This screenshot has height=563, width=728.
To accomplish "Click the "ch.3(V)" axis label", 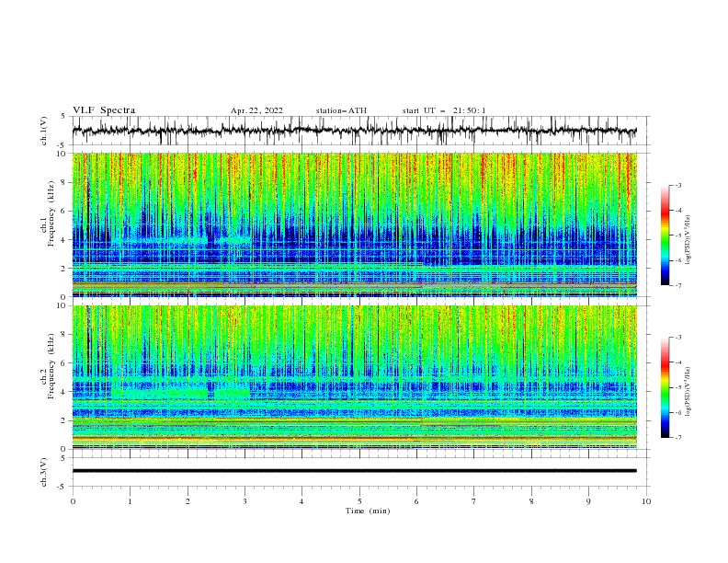I will tap(44, 472).
